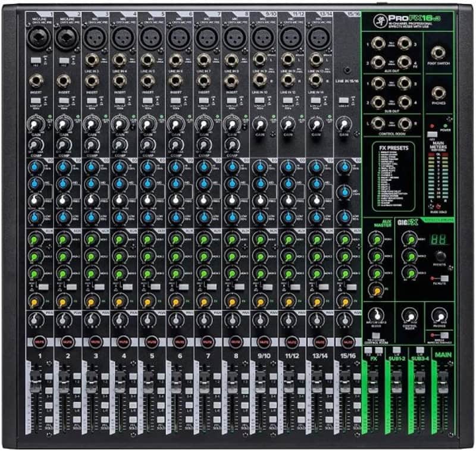Screen dimensions: 476x451
Task: Assign SUB1-2 to L-R main
Action: click(396, 350)
